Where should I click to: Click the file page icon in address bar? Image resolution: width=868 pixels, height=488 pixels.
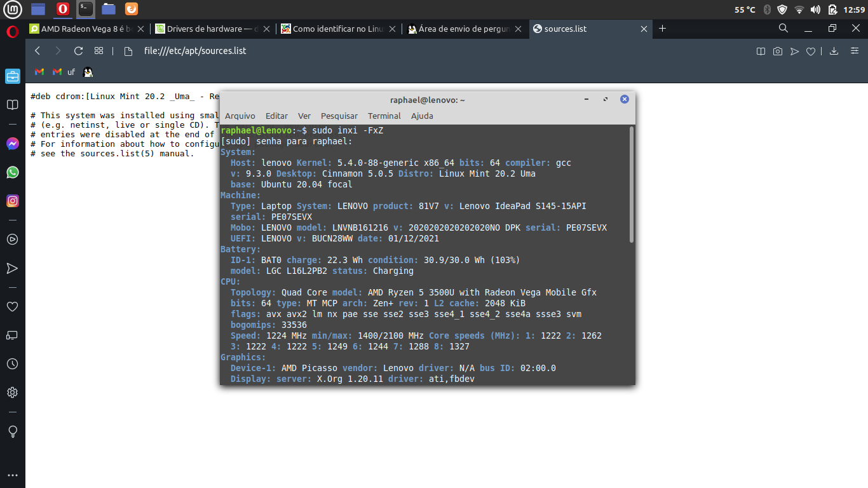[128, 51]
